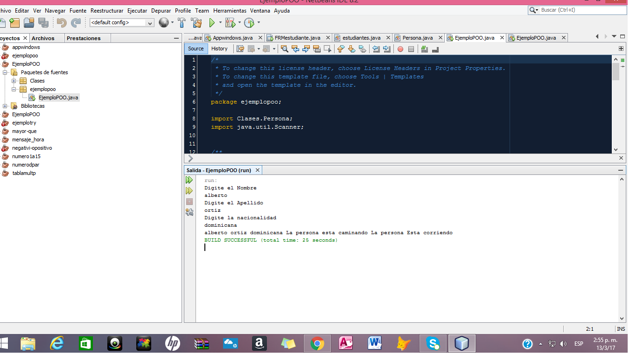Click the Find Selection magnifier in editor toolbar
Screen dimensions: 644x362
click(x=284, y=49)
